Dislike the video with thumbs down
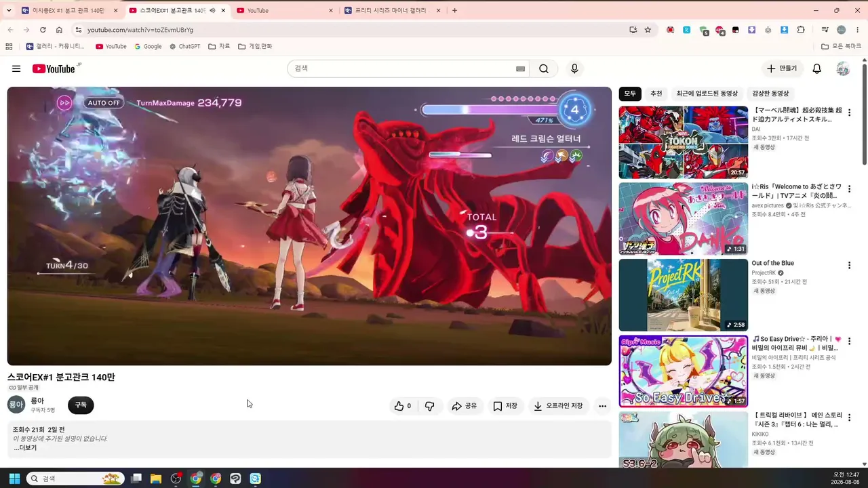Screen dimensions: 868x488 coord(429,406)
